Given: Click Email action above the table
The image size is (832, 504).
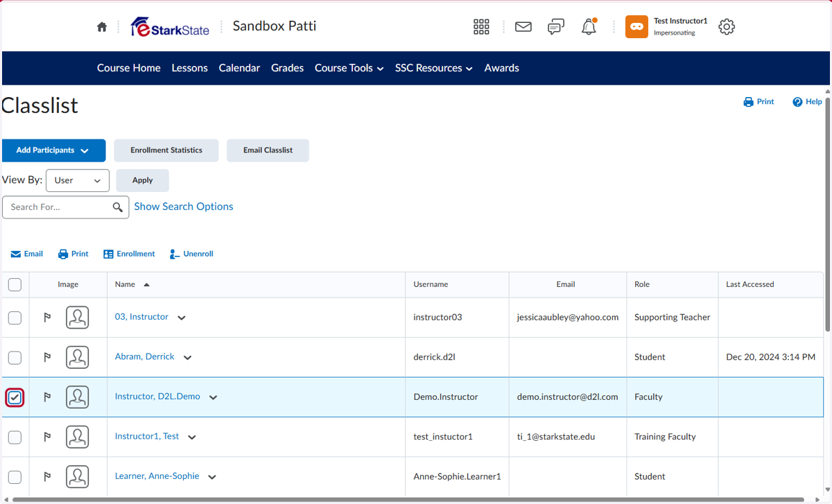Looking at the screenshot, I should 27,254.
